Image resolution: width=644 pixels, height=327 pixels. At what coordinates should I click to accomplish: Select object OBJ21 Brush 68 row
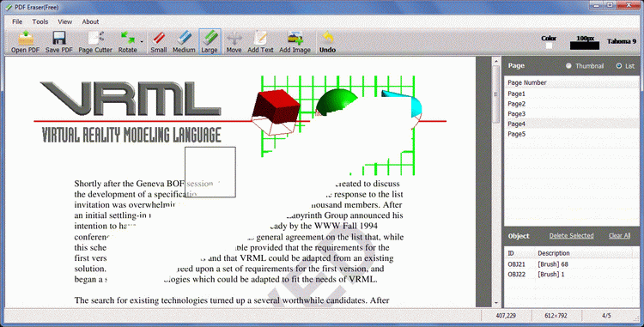[x=571, y=264]
